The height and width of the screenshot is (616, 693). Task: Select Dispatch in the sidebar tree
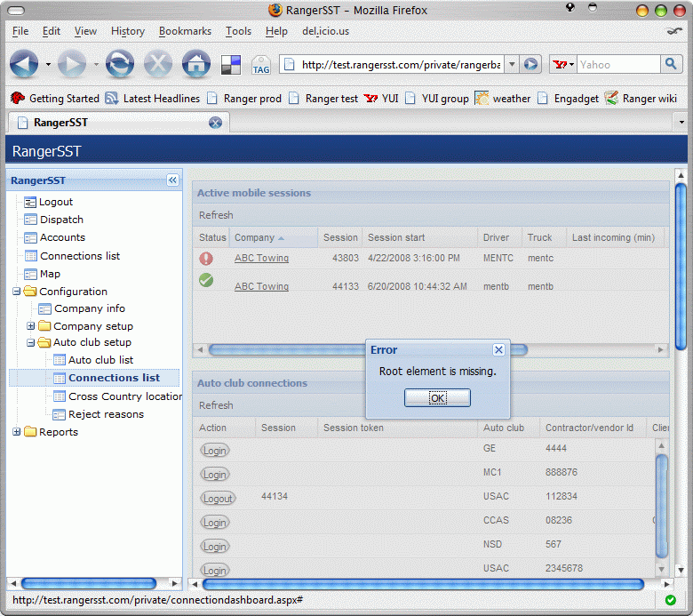[x=61, y=220]
